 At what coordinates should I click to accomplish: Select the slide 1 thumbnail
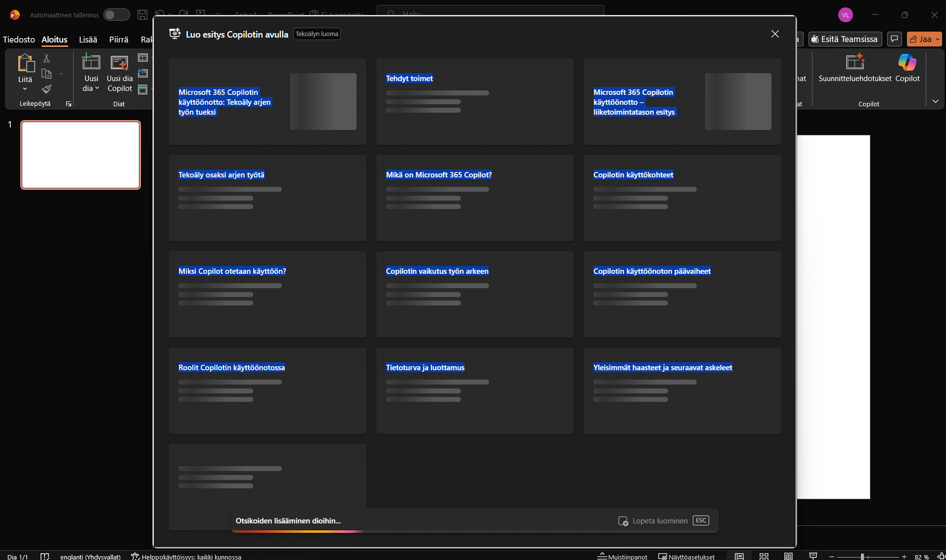click(x=81, y=155)
